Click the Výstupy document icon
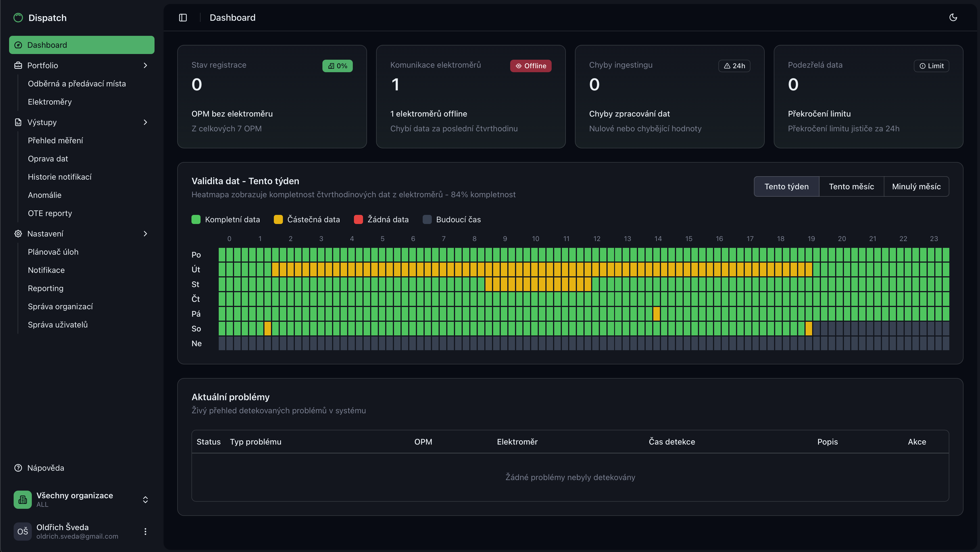This screenshot has height=552, width=980. [x=18, y=122]
